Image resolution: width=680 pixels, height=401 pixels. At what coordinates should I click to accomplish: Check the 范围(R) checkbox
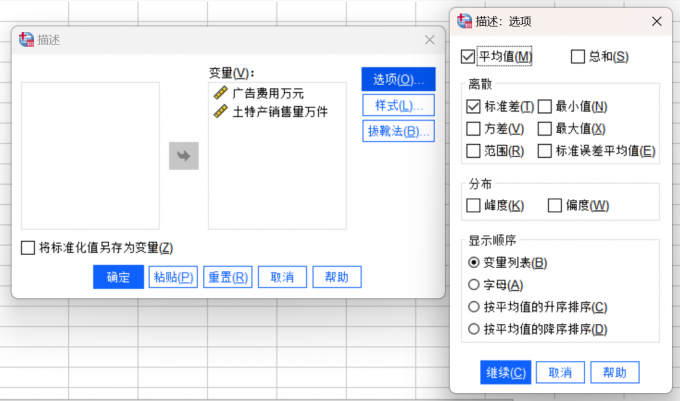click(x=473, y=151)
